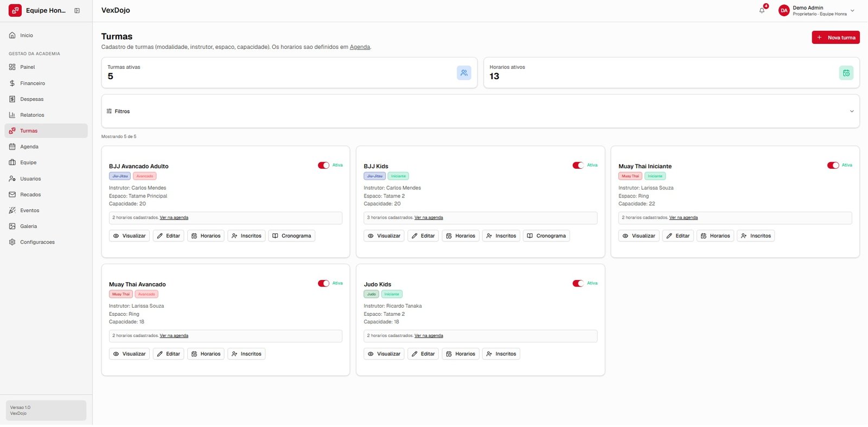Image resolution: width=868 pixels, height=427 pixels.
Task: Click the Filtros sliders icon
Action: click(109, 111)
